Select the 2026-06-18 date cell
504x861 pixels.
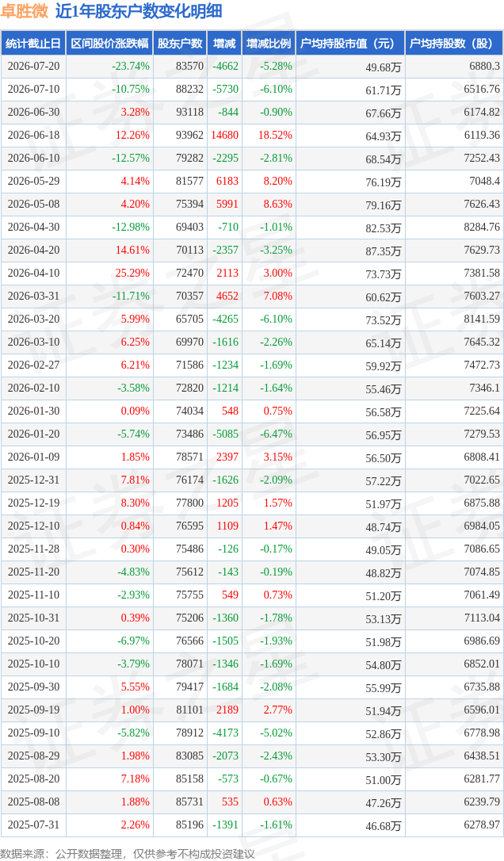pyautogui.click(x=33, y=135)
